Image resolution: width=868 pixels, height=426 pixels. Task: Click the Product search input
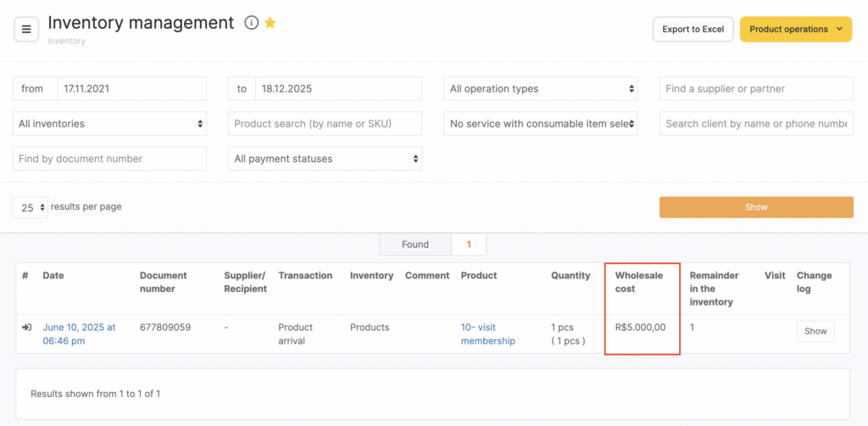click(325, 124)
